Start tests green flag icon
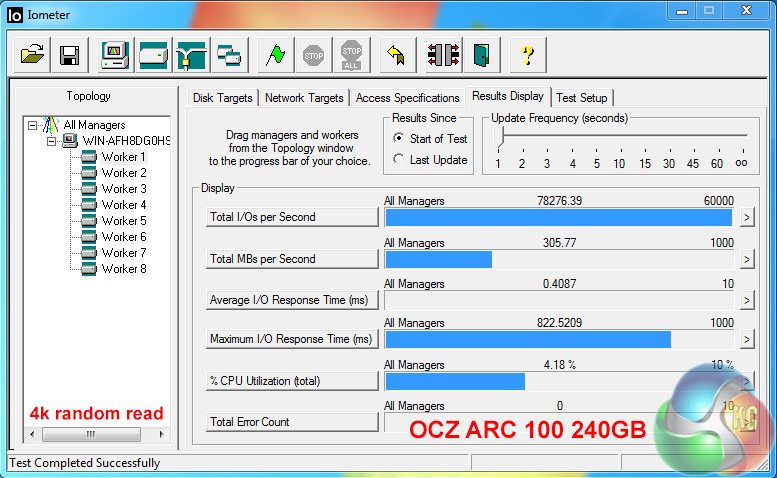The width and height of the screenshot is (777, 478). (x=276, y=54)
